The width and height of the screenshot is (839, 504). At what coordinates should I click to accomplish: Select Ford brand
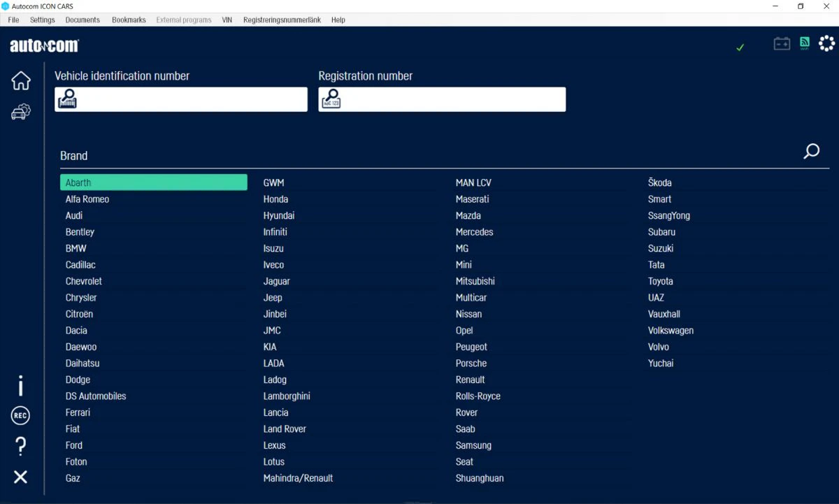click(74, 445)
